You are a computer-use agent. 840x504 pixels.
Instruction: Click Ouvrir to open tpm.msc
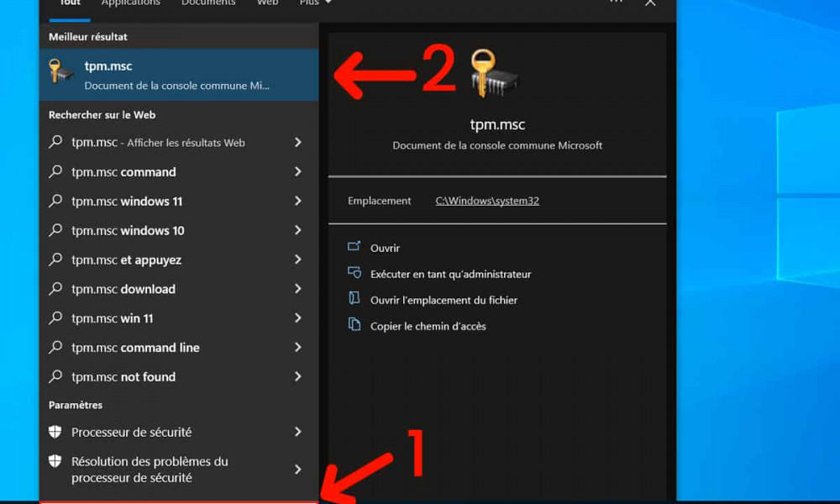point(385,248)
